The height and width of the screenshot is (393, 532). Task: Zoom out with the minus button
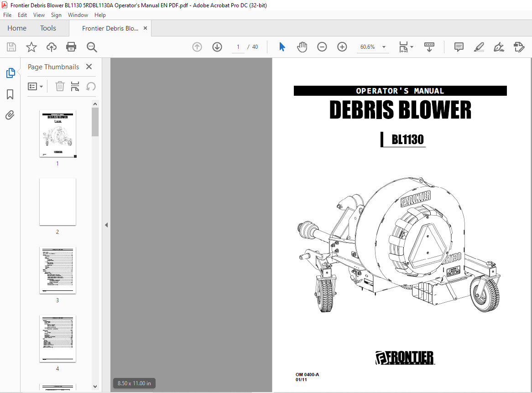point(322,47)
